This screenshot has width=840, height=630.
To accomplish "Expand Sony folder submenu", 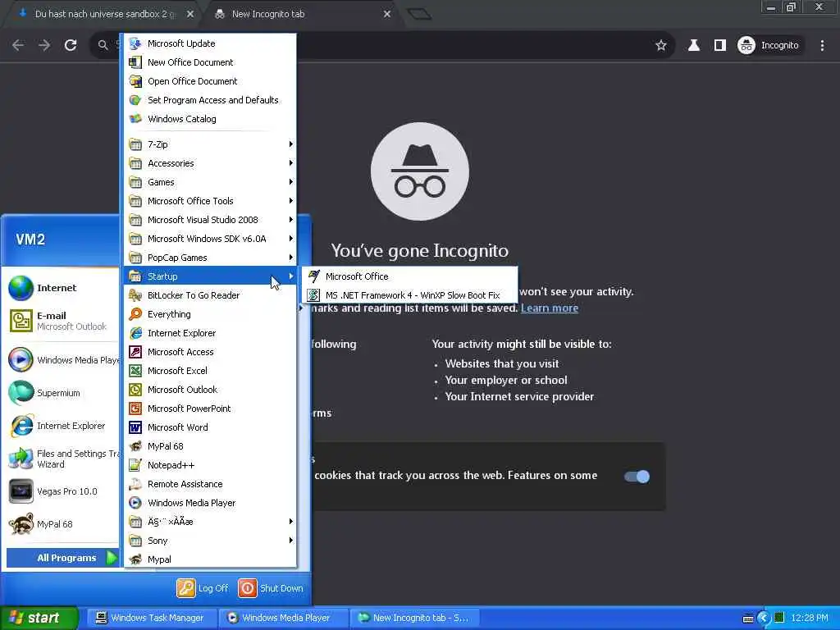I will coord(210,541).
